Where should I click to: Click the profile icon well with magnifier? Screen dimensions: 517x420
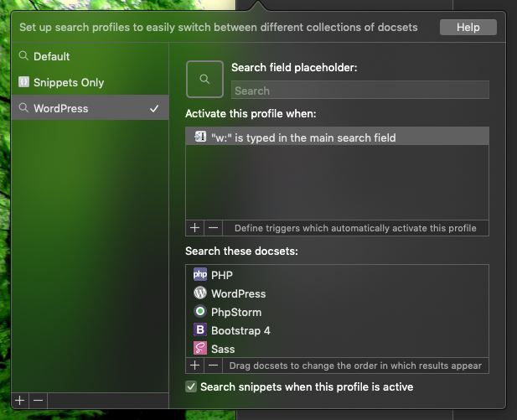[x=204, y=79]
